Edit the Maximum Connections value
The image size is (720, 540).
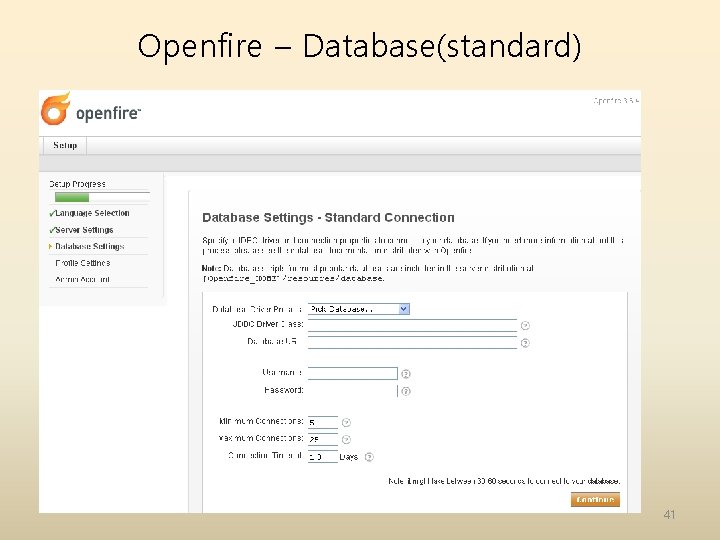click(323, 439)
